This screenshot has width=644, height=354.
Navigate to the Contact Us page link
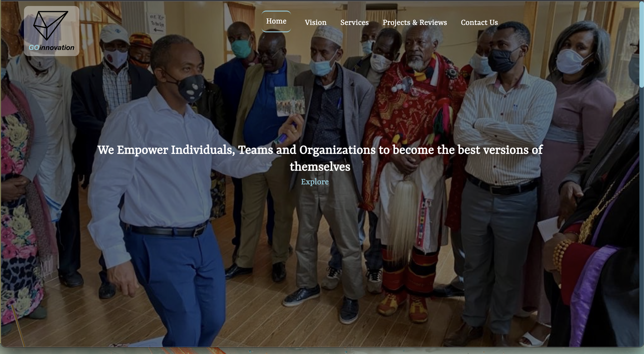click(479, 23)
